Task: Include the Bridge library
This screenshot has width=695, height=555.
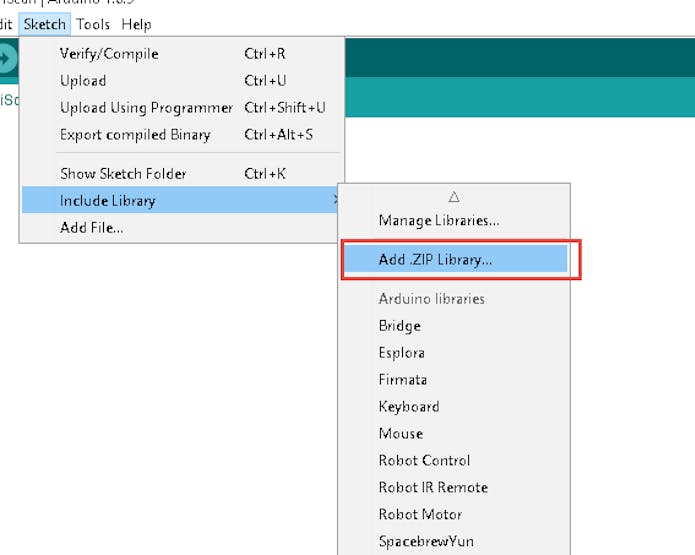Action: (x=455, y=326)
